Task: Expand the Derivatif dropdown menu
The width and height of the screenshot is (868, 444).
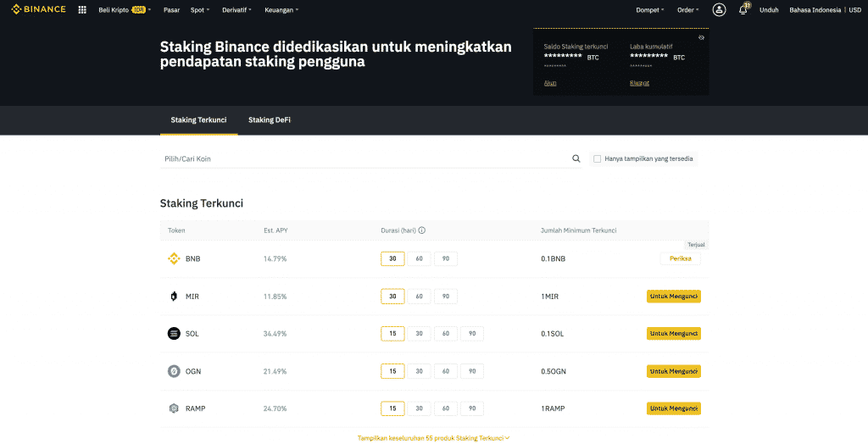Action: (237, 10)
